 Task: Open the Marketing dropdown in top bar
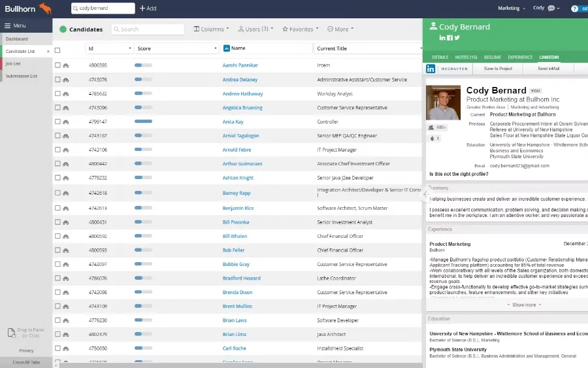[x=512, y=8]
